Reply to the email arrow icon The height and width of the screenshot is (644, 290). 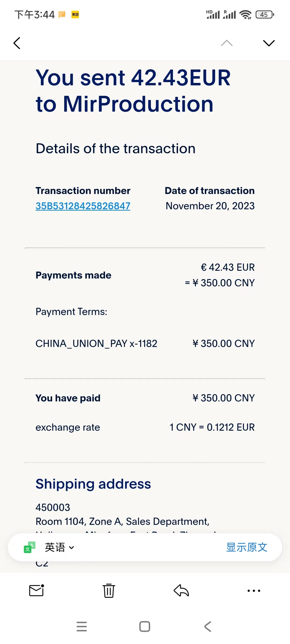[181, 591]
